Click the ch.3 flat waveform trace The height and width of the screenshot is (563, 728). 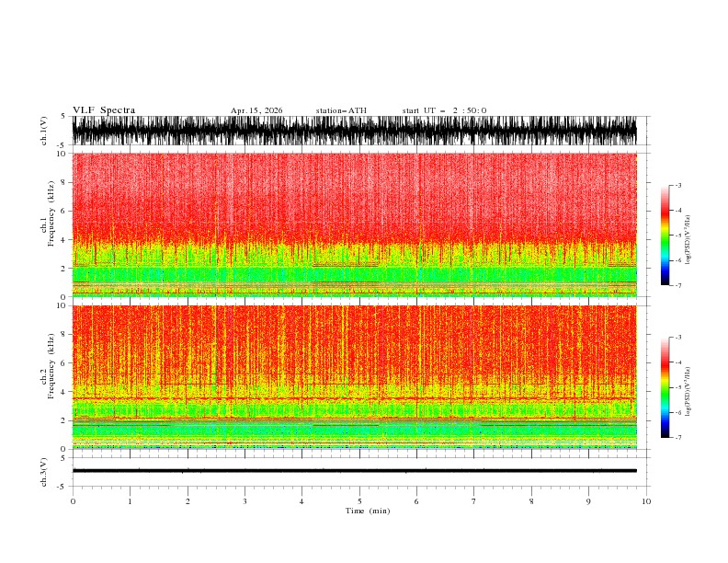click(355, 471)
